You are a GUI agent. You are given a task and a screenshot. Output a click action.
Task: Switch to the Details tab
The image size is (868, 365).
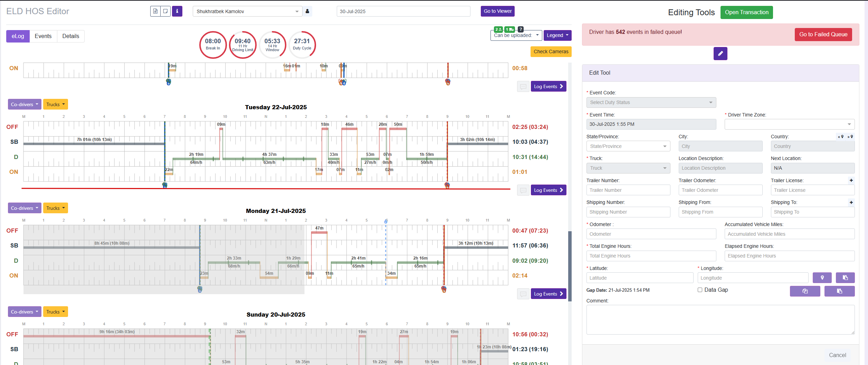click(x=71, y=36)
